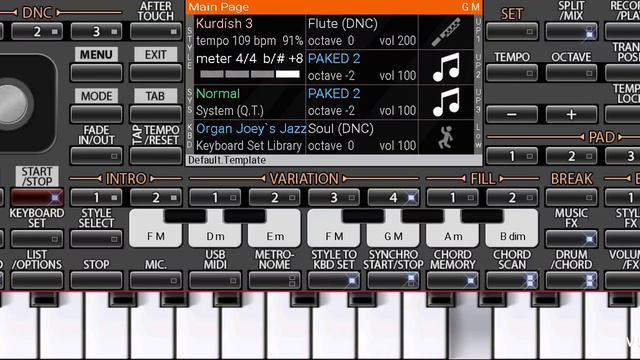Toggle Music FX button
The width and height of the screenshot is (640, 360).
click(571, 239)
